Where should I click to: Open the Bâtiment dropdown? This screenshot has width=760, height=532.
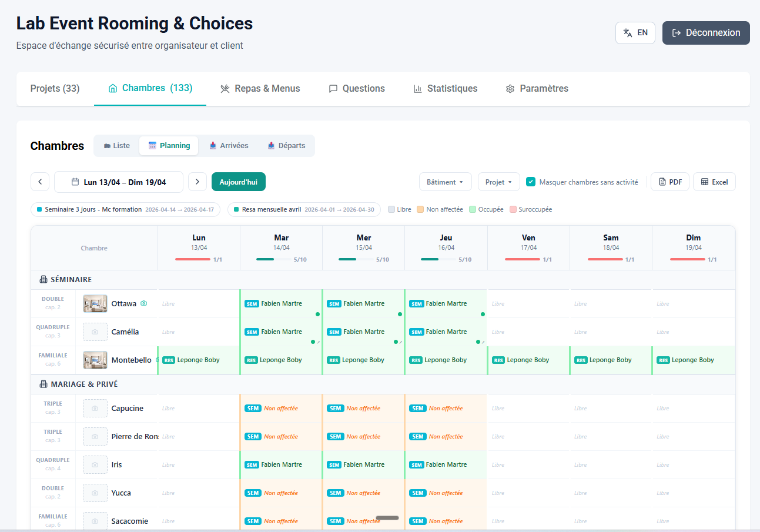(445, 182)
